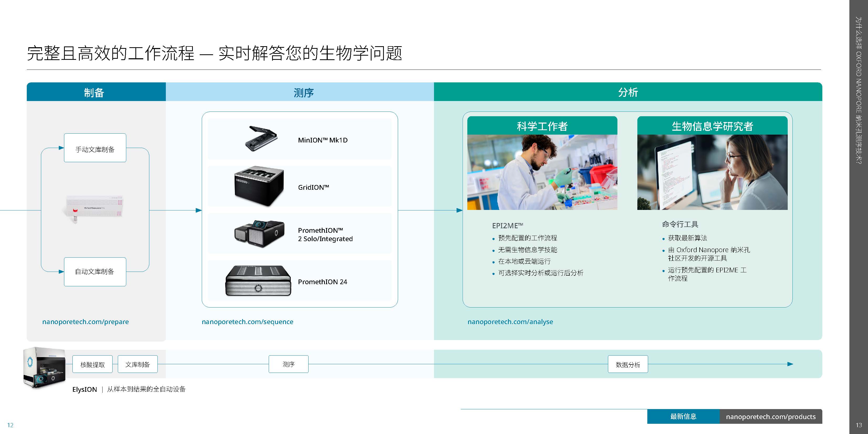
Task: Select the 测序 header tab
Action: click(x=300, y=92)
